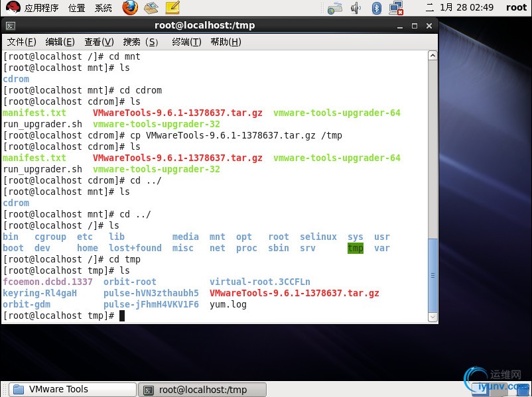
Task: Click the terminal scrollbar thumb
Action: click(x=432, y=275)
